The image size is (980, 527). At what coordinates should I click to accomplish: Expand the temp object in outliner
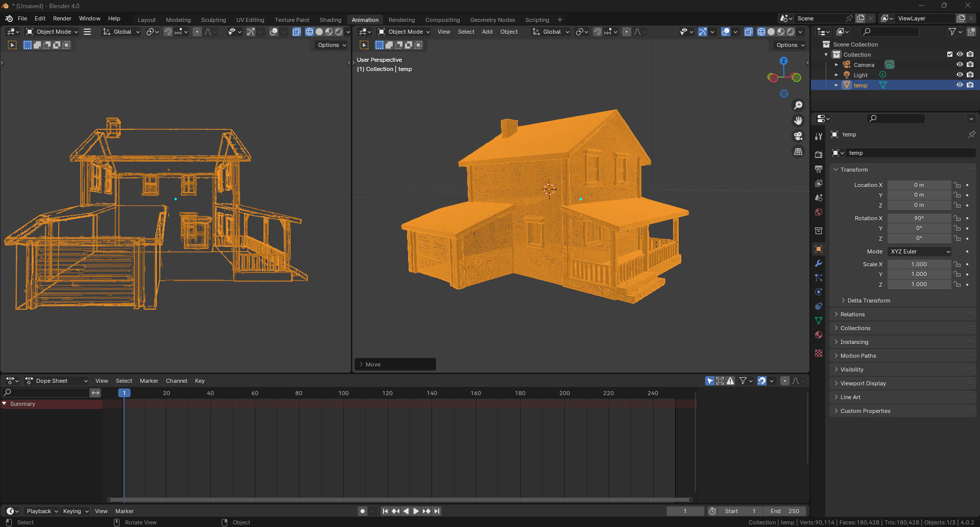click(836, 85)
